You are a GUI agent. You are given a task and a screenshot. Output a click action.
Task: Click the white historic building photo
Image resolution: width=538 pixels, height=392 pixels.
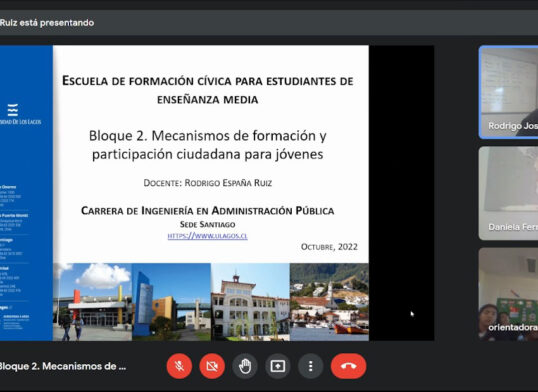(250, 302)
